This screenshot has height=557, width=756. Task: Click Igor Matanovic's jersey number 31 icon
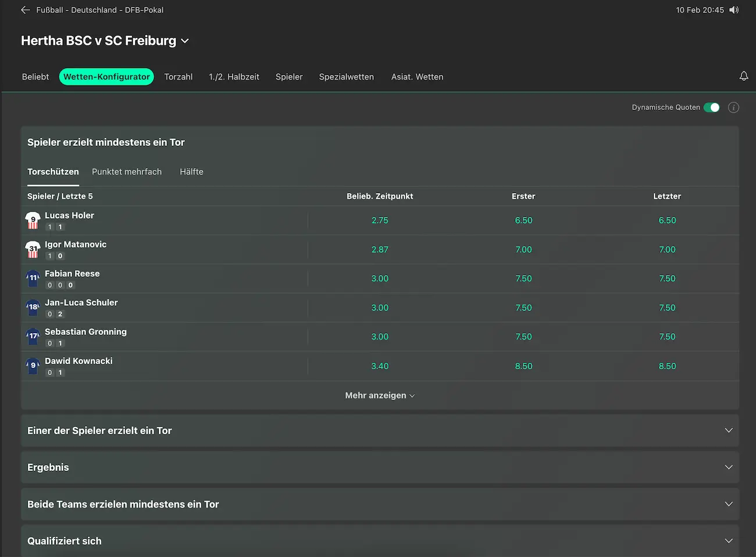tap(33, 249)
